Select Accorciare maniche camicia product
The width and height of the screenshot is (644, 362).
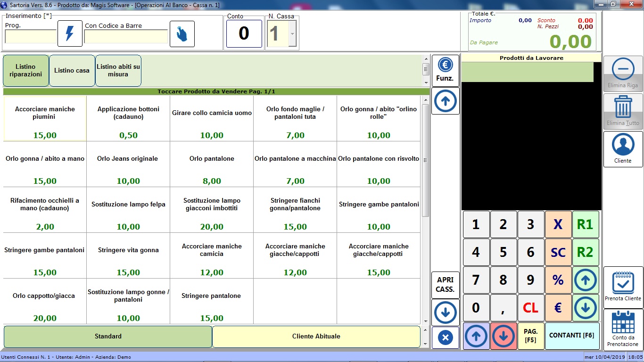(x=212, y=256)
